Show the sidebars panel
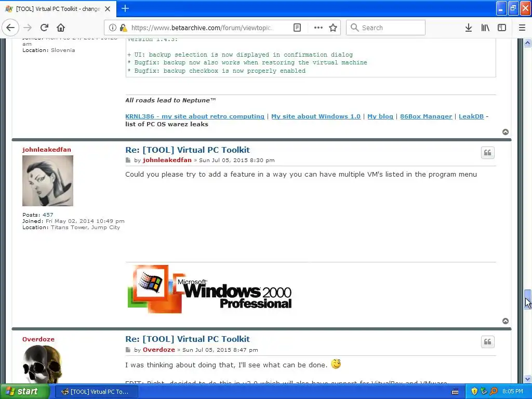 pos(502,28)
